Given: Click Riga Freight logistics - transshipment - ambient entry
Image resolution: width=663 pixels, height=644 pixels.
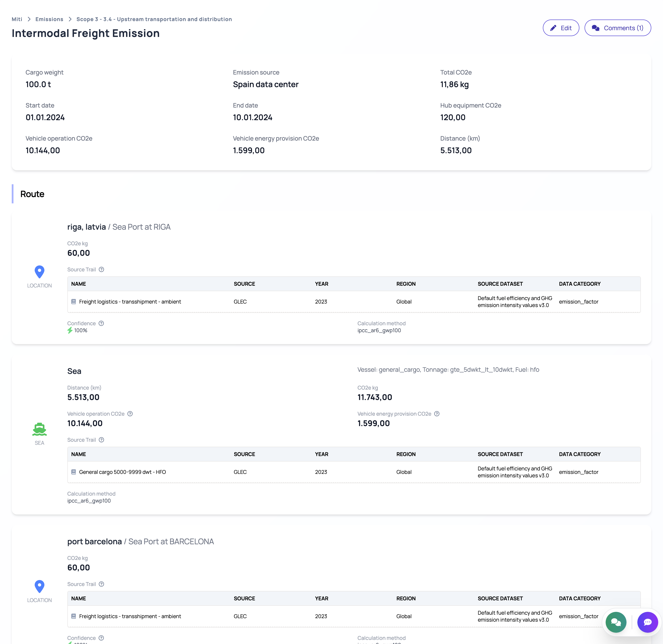Looking at the screenshot, I should point(130,302).
